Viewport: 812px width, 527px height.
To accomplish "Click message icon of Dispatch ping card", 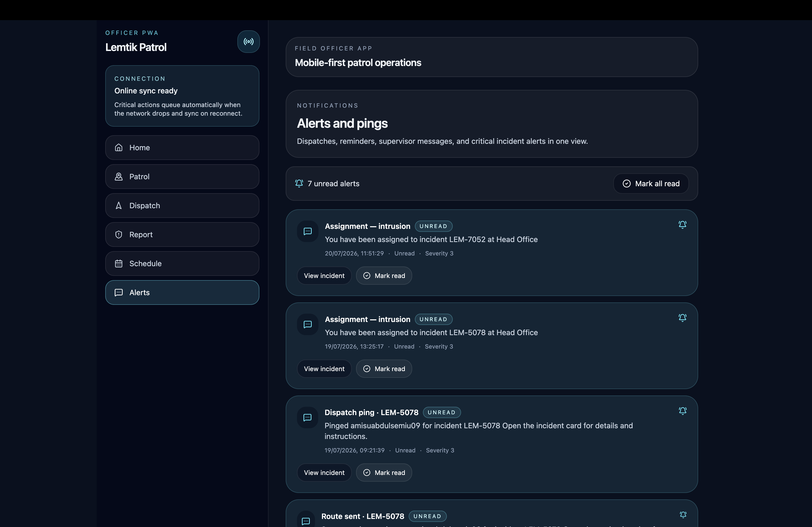I will tap(308, 418).
